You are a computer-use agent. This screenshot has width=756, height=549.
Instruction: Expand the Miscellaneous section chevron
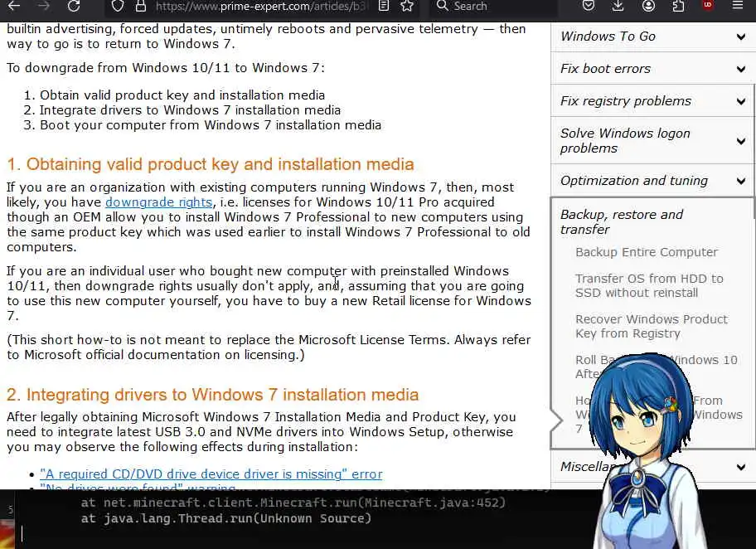(741, 467)
